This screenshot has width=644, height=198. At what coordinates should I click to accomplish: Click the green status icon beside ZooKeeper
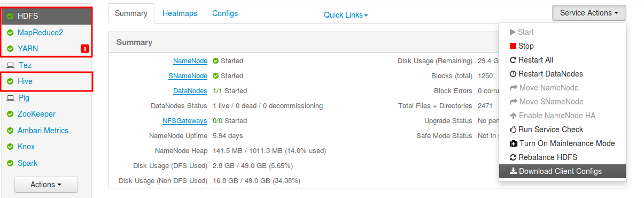click(x=10, y=114)
